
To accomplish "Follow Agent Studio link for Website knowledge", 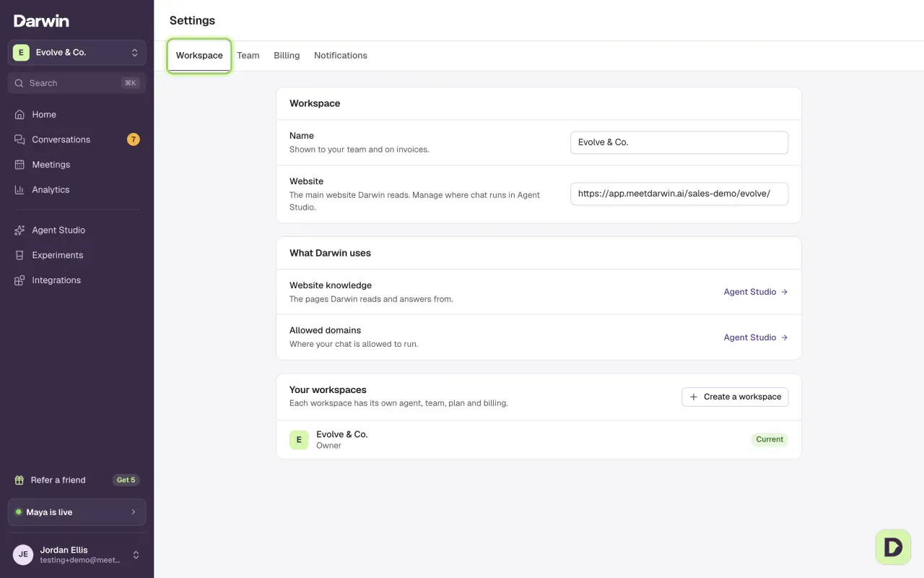I will point(756,292).
